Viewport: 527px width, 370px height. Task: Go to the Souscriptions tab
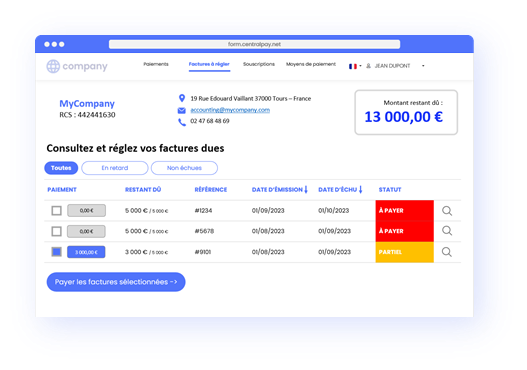(x=259, y=64)
